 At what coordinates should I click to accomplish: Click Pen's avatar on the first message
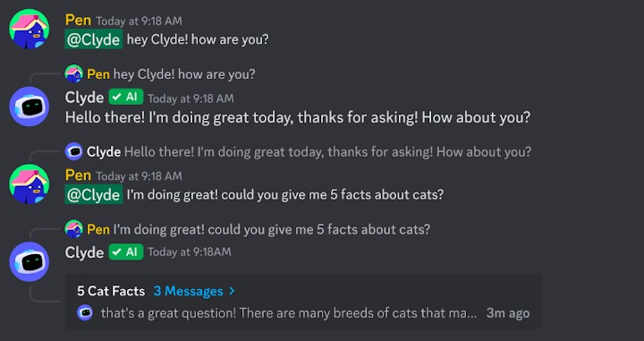pos(30,29)
